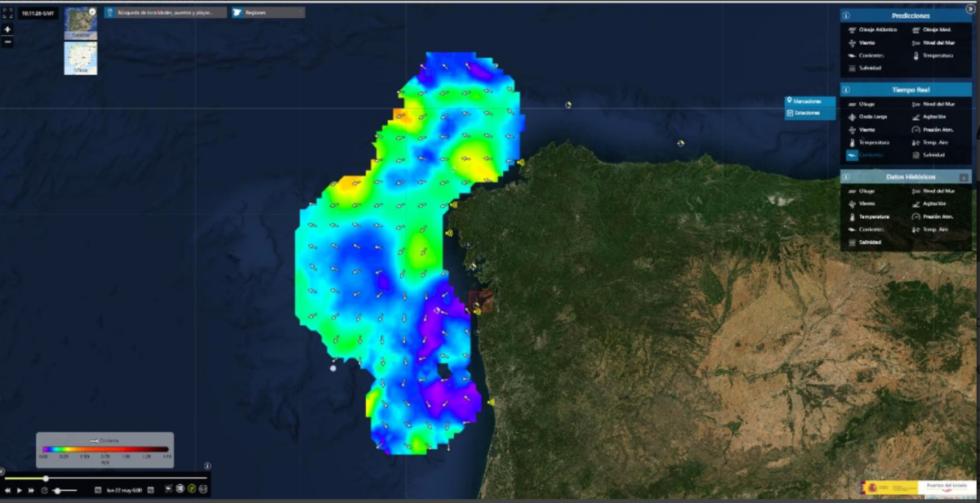980x503 pixels.
Task: Zoom out with the minus button
Action: pos(7,42)
